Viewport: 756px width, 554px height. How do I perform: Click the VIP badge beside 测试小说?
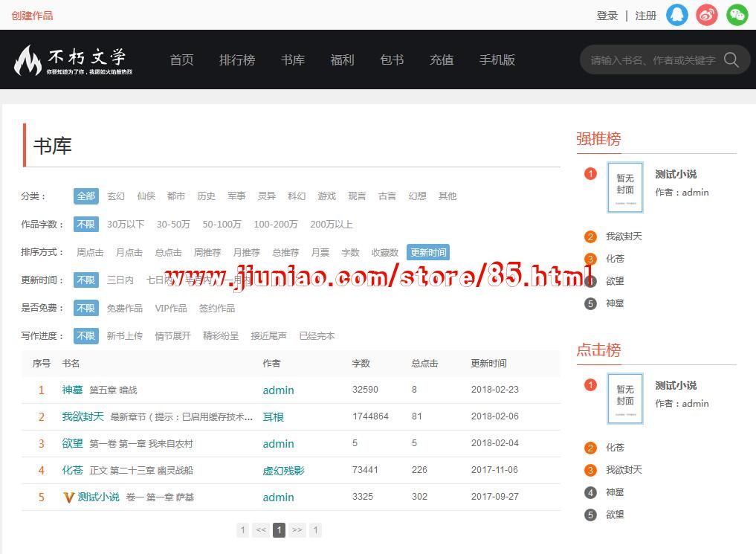pos(68,497)
